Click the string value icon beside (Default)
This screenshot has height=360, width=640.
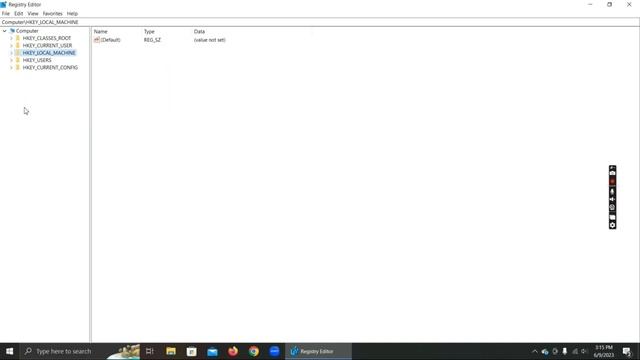click(x=97, y=40)
